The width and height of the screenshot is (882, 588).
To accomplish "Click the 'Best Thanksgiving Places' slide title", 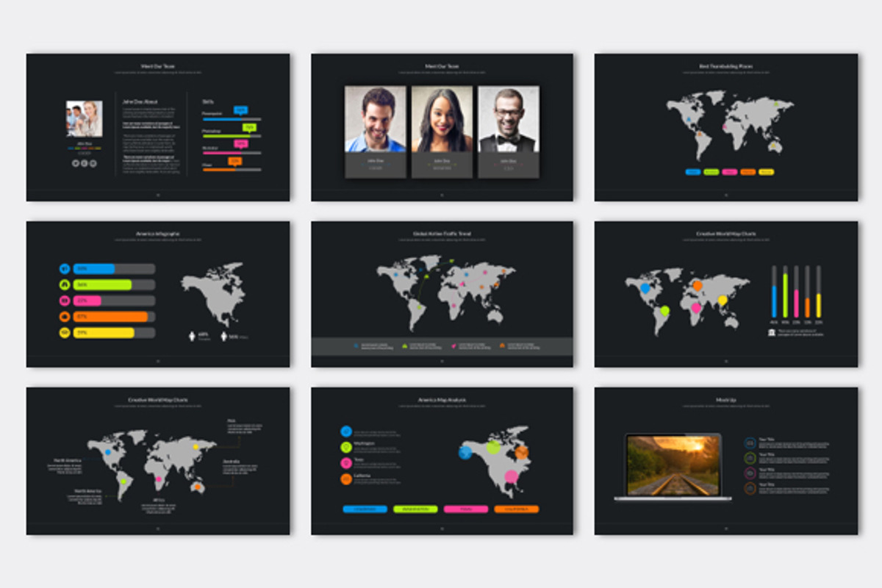I will 726,66.
